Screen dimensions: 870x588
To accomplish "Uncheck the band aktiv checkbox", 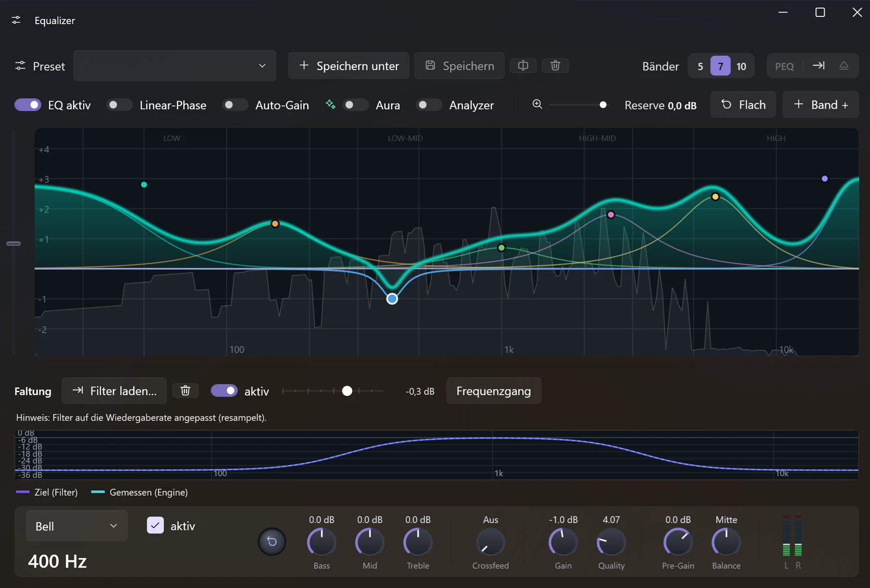I will (155, 525).
